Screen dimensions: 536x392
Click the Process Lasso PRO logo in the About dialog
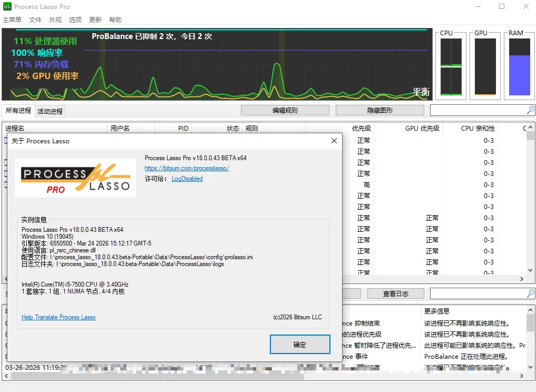75,178
